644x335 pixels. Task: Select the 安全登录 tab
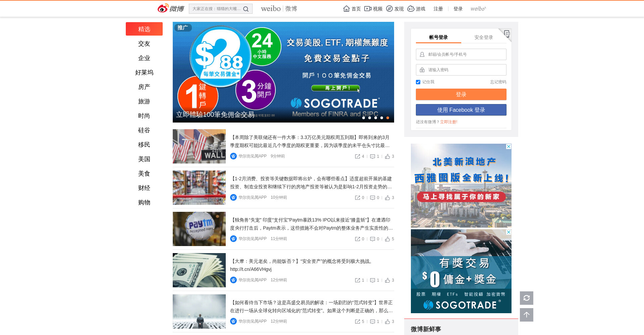point(483,37)
